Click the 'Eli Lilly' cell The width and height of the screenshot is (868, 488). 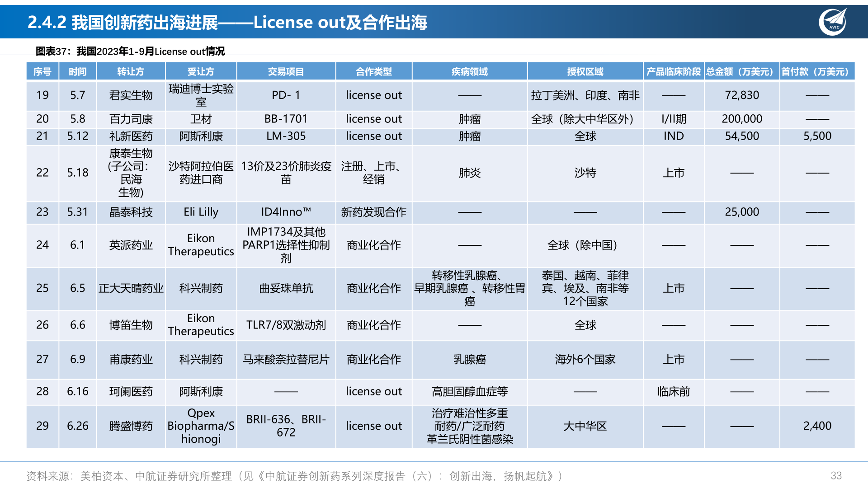(201, 212)
